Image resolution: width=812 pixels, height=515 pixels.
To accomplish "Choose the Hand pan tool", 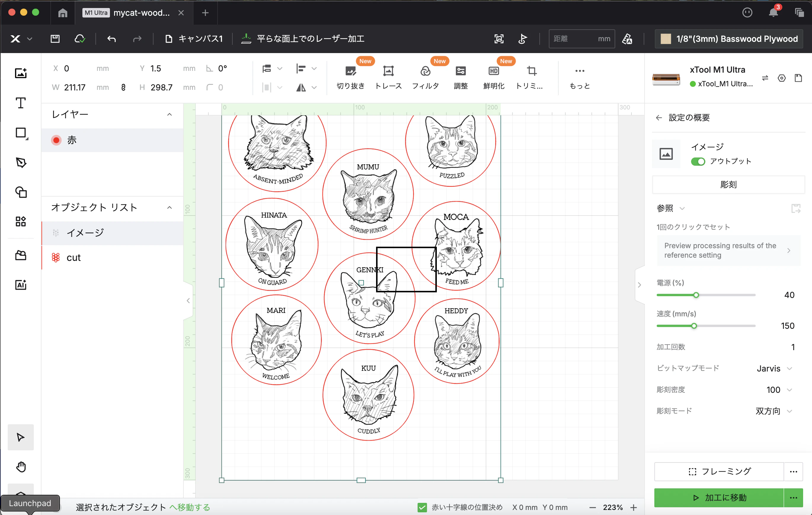I will [20, 467].
